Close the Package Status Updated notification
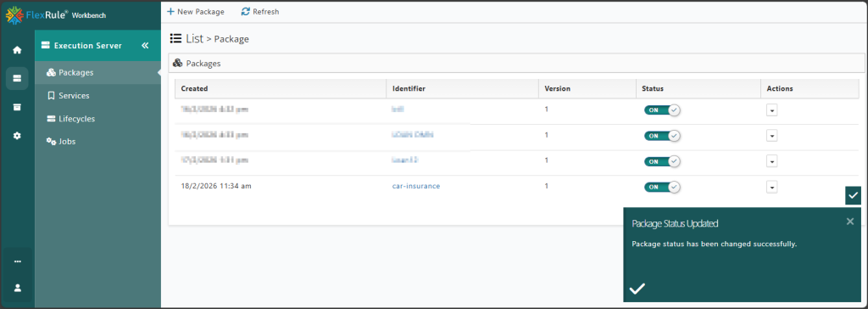Viewport: 868px width, 309px height. (850, 222)
